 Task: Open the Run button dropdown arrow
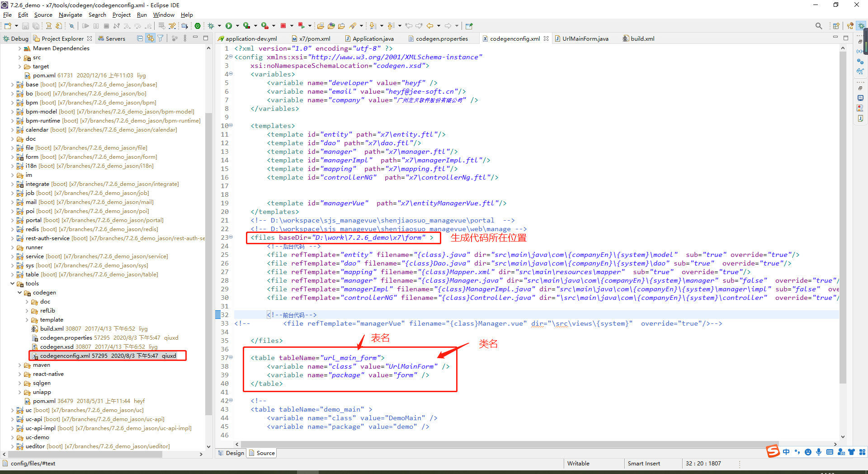pyautogui.click(x=237, y=26)
